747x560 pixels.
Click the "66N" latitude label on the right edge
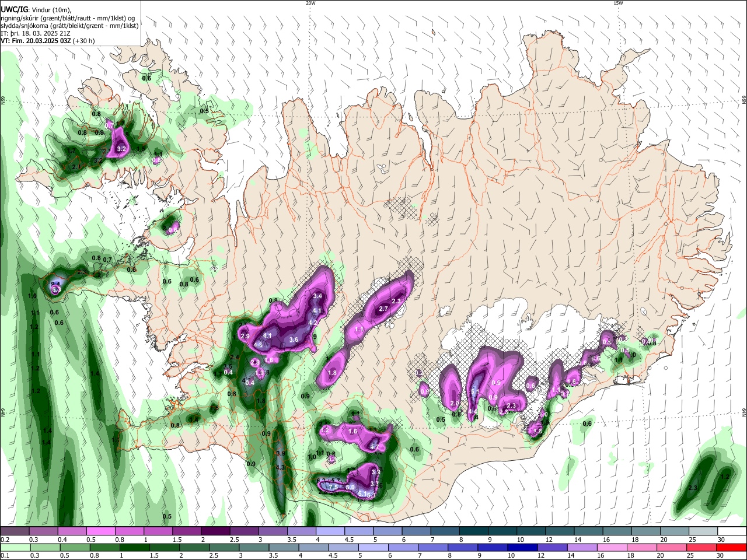pyautogui.click(x=743, y=100)
